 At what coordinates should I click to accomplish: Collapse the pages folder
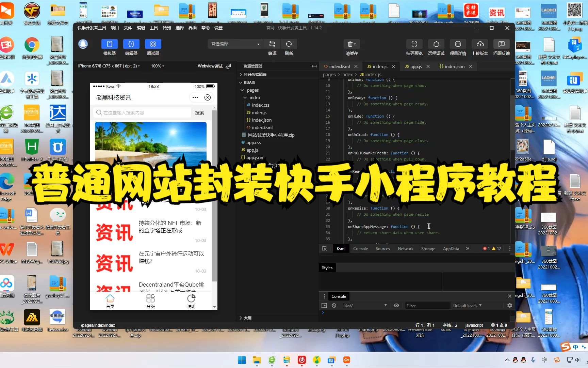pyautogui.click(x=252, y=90)
